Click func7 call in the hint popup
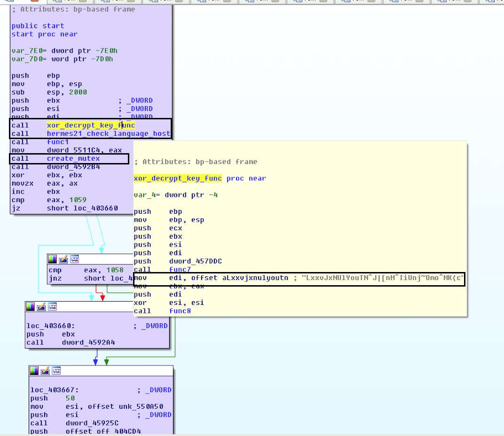 [x=180, y=270]
